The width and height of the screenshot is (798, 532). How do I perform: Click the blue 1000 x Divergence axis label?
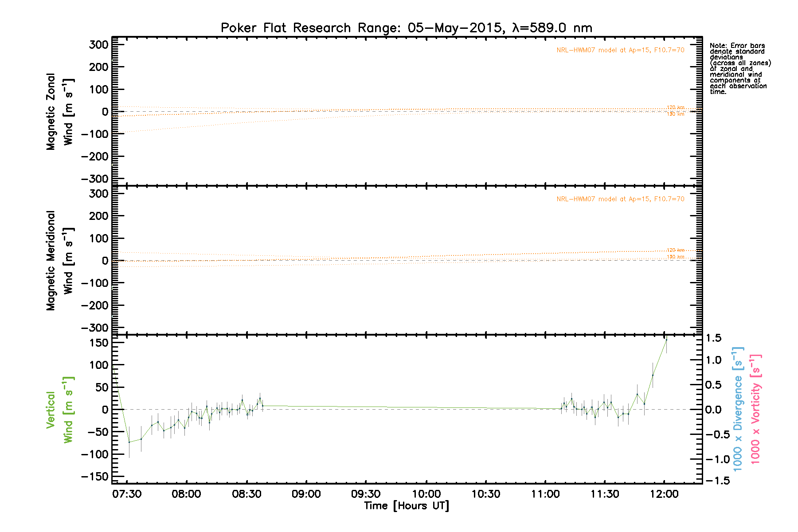coord(738,409)
